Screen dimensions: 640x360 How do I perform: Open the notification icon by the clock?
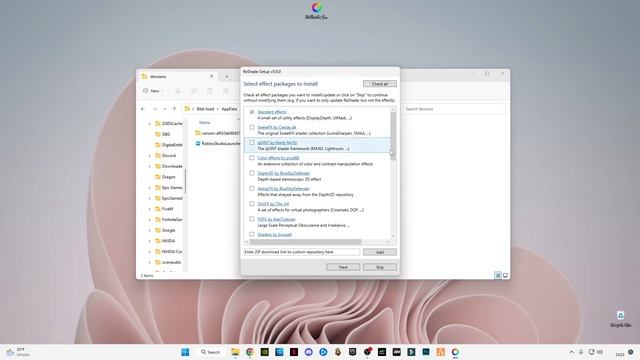point(631,352)
